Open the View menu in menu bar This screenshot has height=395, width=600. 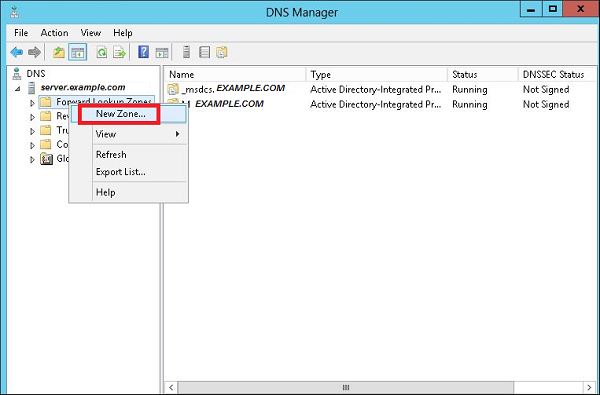tap(91, 33)
